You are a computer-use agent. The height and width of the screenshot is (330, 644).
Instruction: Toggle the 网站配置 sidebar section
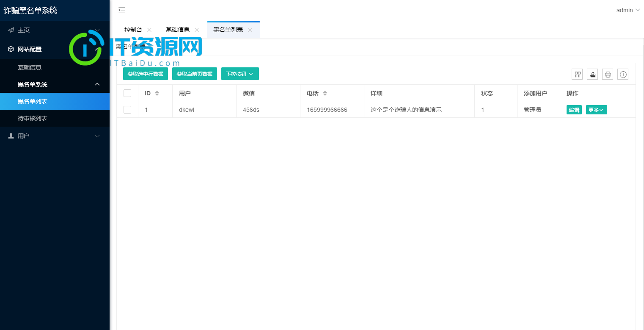[55, 49]
